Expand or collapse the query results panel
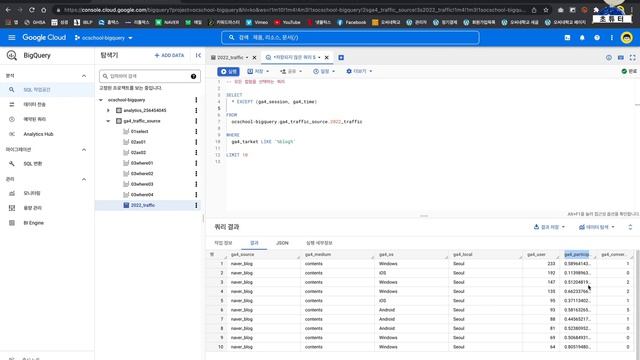This screenshot has width=640, height=360. tap(630, 227)
